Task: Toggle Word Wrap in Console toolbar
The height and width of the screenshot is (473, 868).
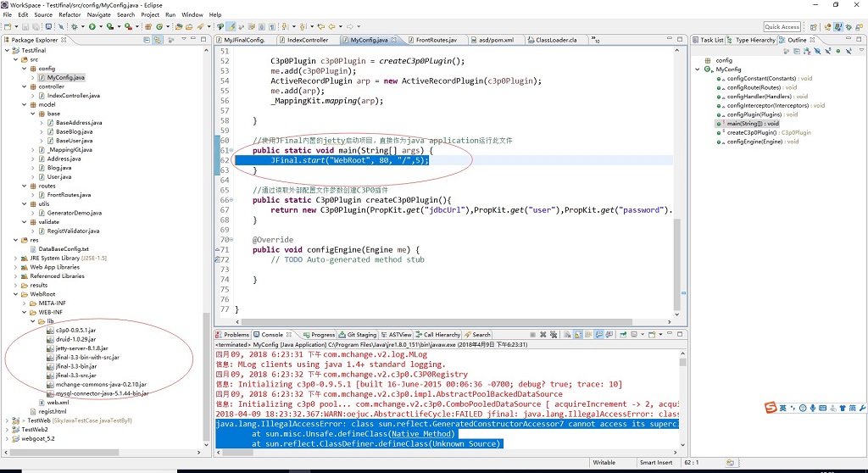Action: click(588, 335)
